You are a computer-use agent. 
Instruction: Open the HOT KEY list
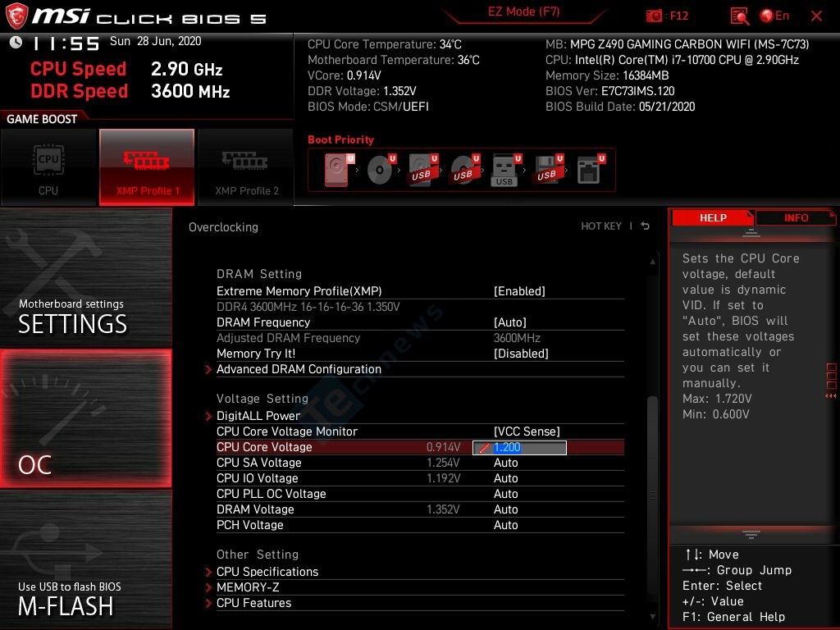pos(601,226)
